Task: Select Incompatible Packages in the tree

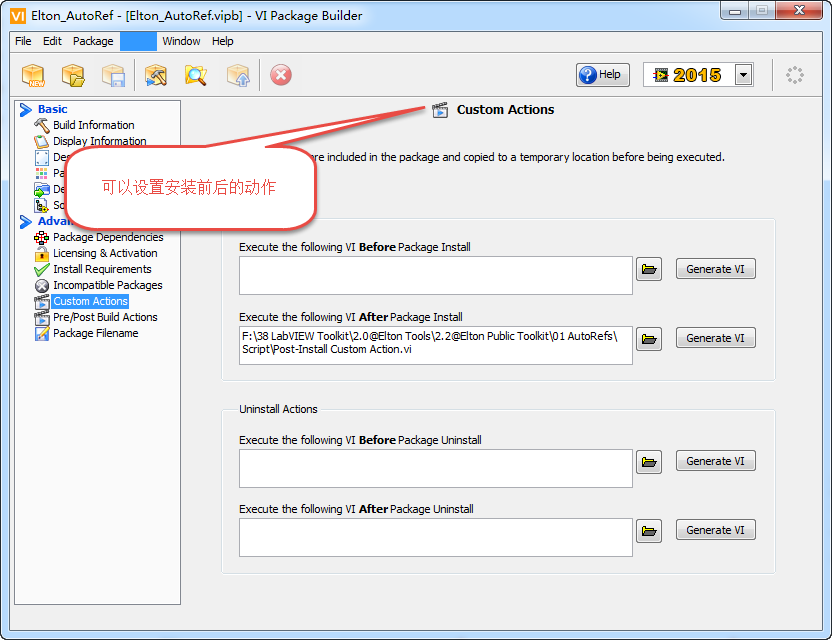Action: point(108,285)
